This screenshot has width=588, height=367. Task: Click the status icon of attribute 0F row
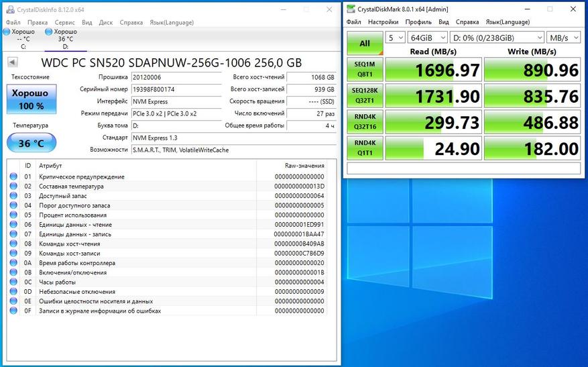point(13,311)
